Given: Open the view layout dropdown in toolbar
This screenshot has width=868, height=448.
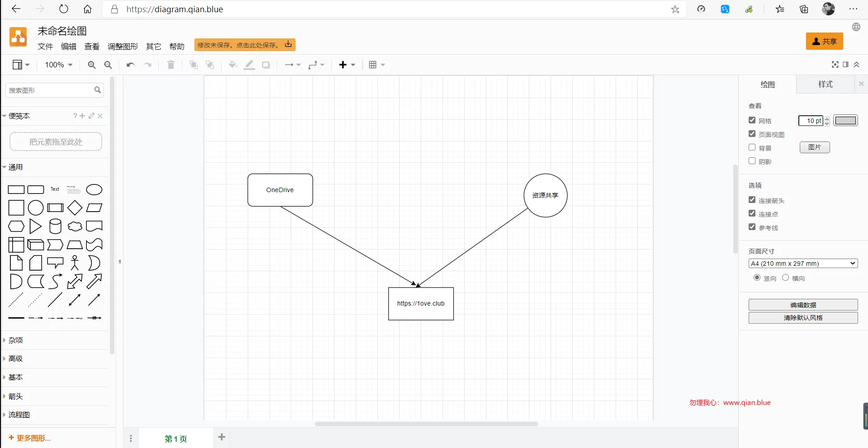Looking at the screenshot, I should tap(21, 65).
